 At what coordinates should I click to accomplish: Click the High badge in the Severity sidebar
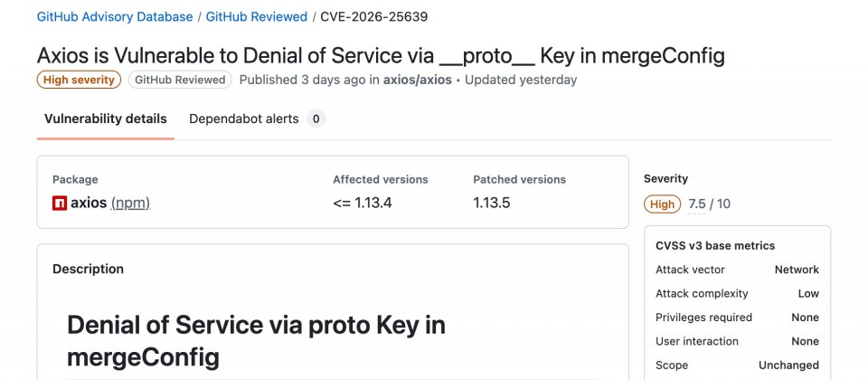click(x=662, y=204)
